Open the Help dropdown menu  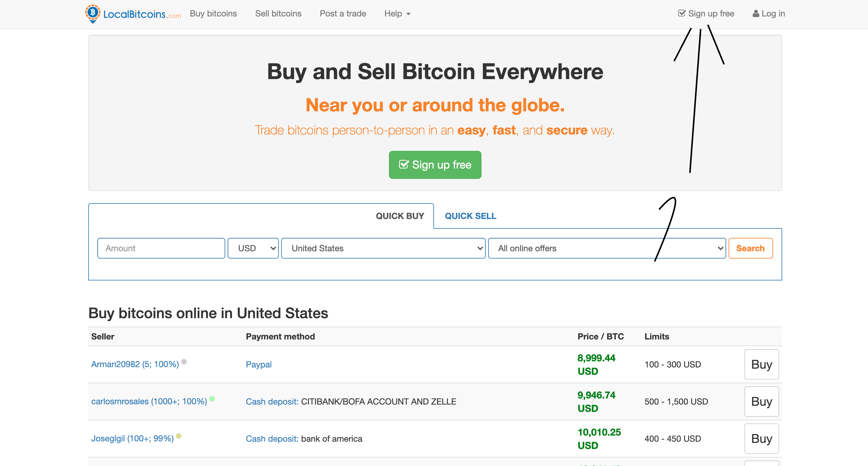pos(397,13)
